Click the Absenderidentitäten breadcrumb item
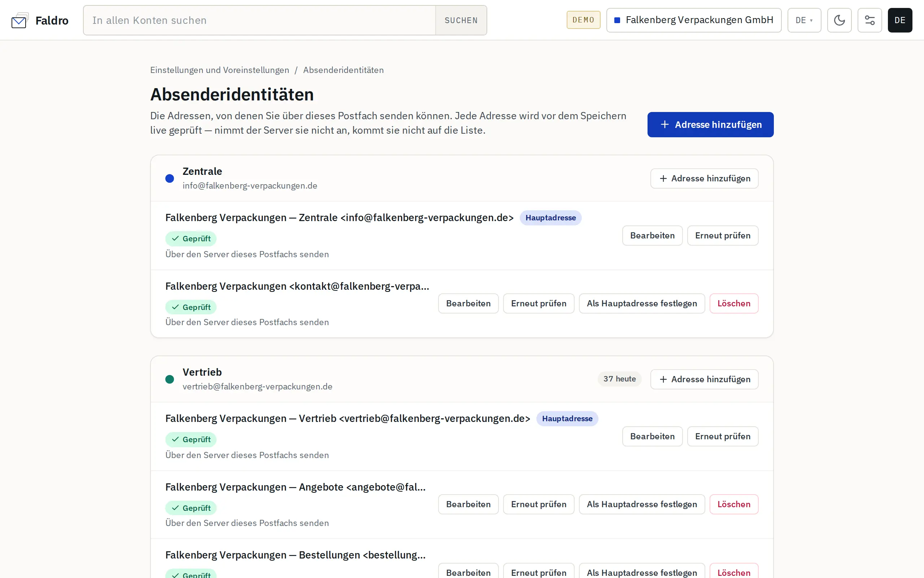The height and width of the screenshot is (578, 924). pos(343,70)
